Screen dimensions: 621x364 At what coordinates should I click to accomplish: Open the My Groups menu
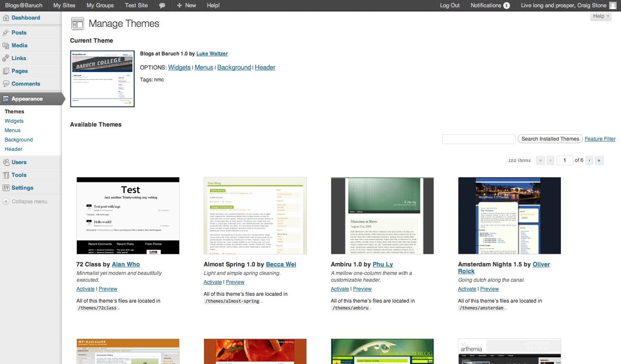pos(100,6)
